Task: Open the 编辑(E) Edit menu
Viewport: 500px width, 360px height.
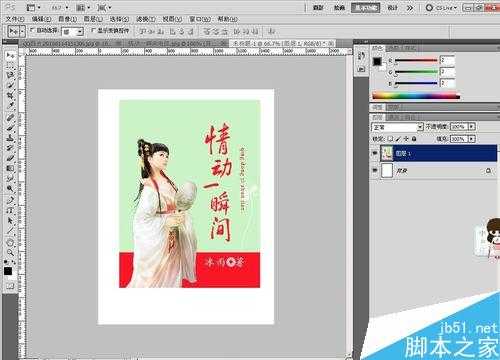Action: [41, 19]
